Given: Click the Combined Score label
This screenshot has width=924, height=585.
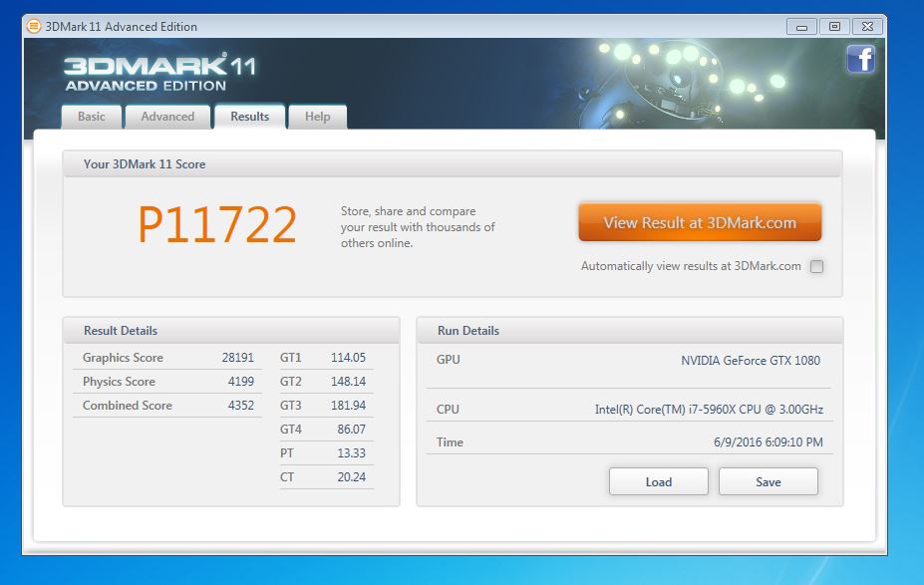Looking at the screenshot, I should tap(128, 406).
